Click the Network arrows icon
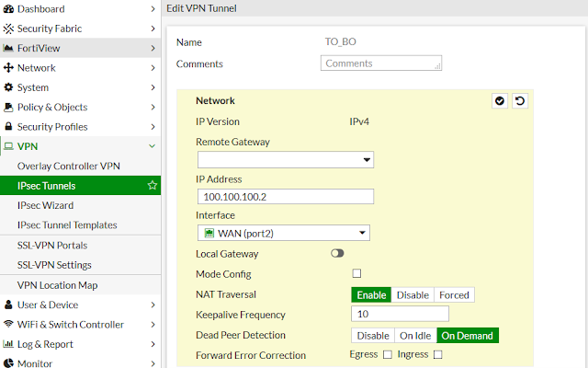 [8, 67]
